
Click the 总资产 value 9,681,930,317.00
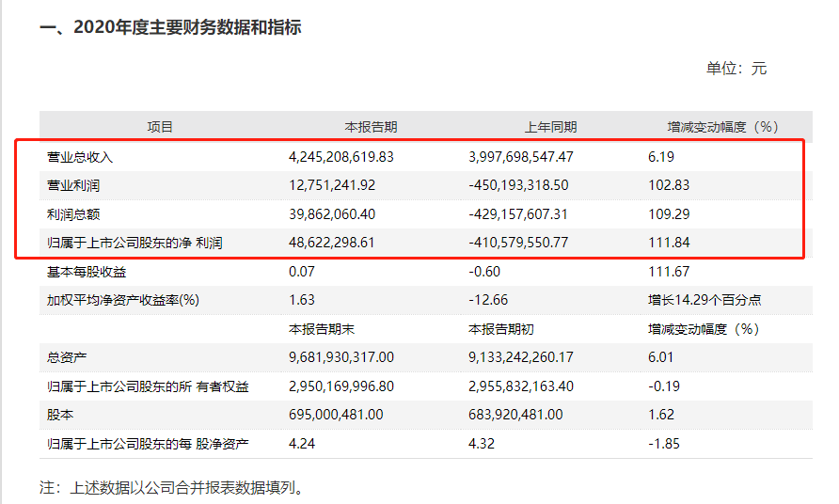pos(340,358)
